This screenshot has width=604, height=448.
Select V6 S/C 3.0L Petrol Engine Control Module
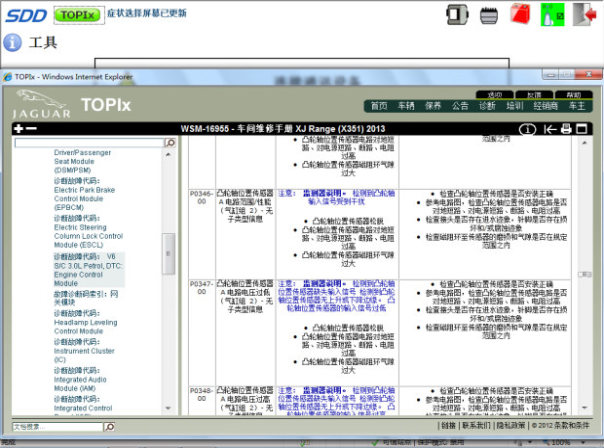[88, 270]
